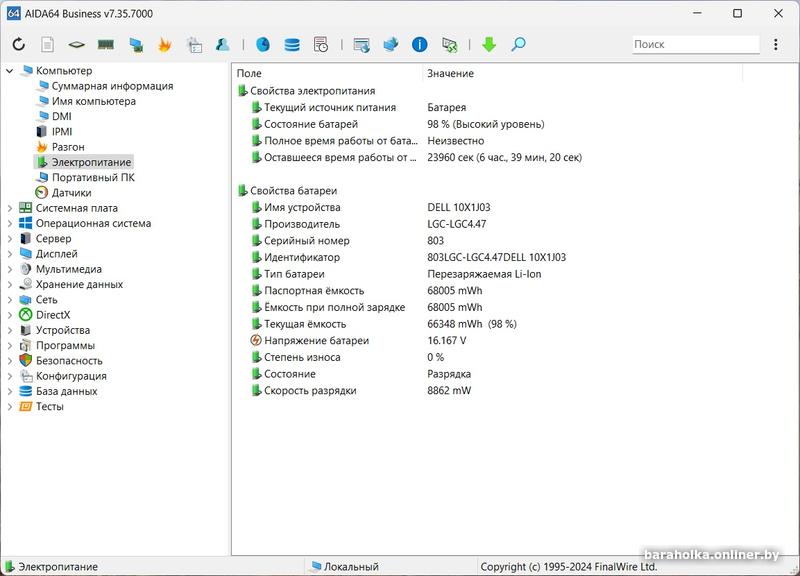The image size is (800, 576).
Task: Expand the Системная плата node
Action: [x=10, y=208]
